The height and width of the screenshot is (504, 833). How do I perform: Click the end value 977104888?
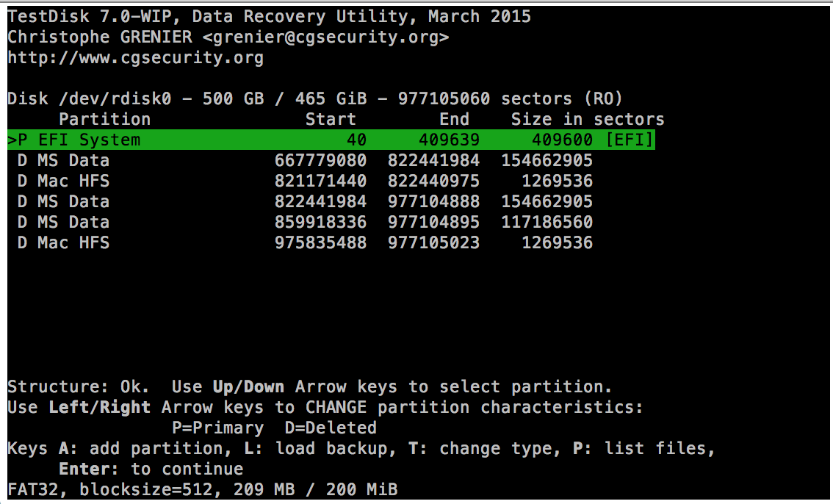[433, 202]
